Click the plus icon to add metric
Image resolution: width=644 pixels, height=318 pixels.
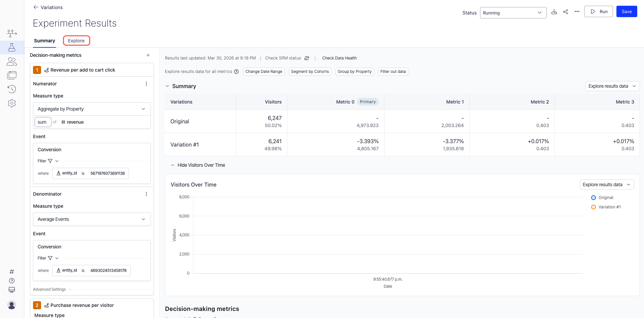pos(148,55)
